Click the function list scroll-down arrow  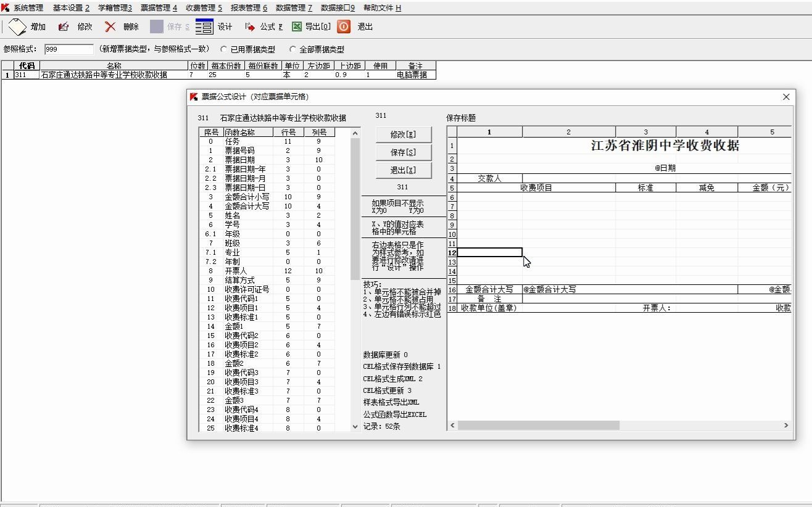(355, 426)
